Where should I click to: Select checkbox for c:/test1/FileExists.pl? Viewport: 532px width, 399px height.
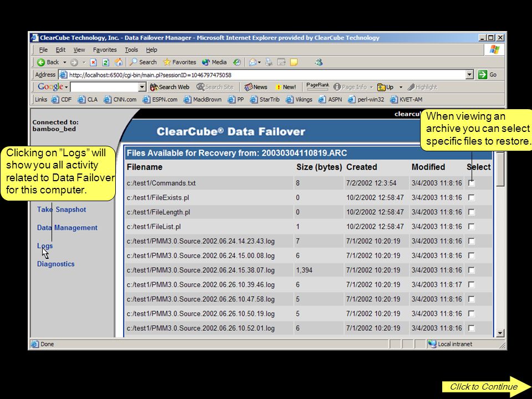point(471,197)
